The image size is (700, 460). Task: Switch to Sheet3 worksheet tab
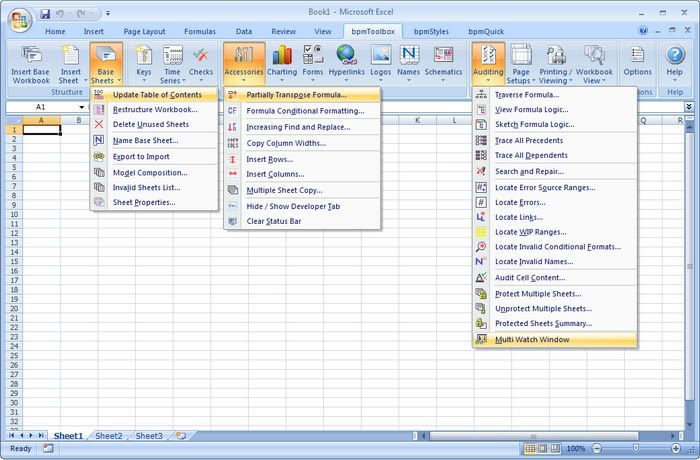[149, 435]
